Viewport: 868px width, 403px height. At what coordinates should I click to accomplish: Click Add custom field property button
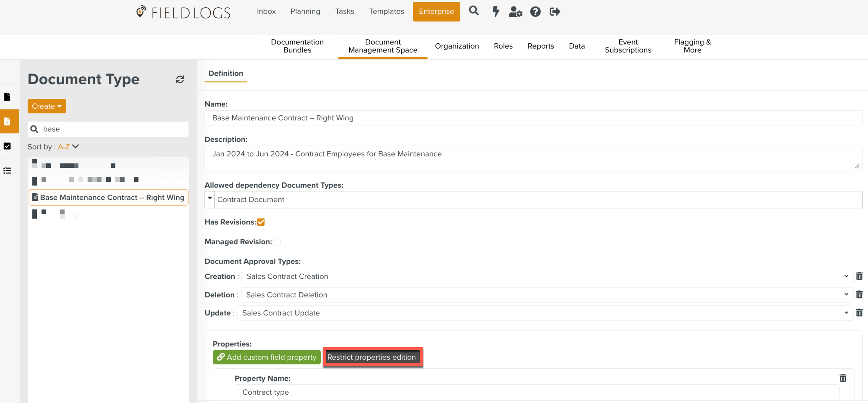[266, 357]
